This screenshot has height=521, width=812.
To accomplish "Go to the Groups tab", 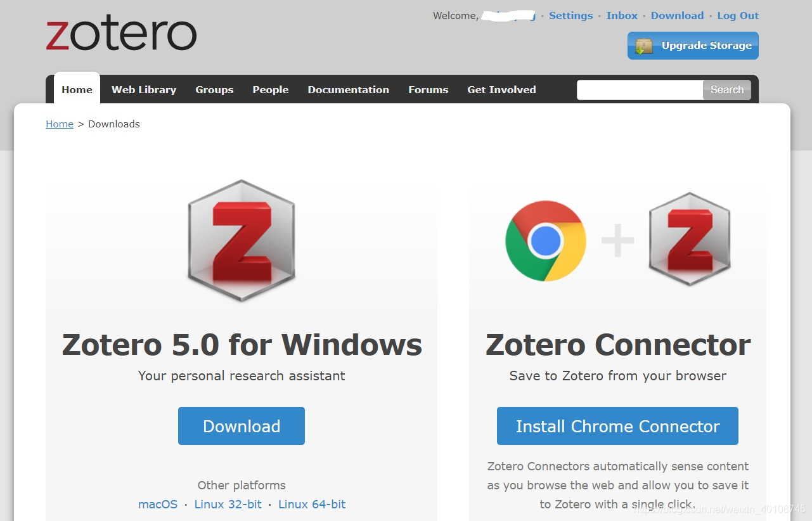I will (214, 90).
